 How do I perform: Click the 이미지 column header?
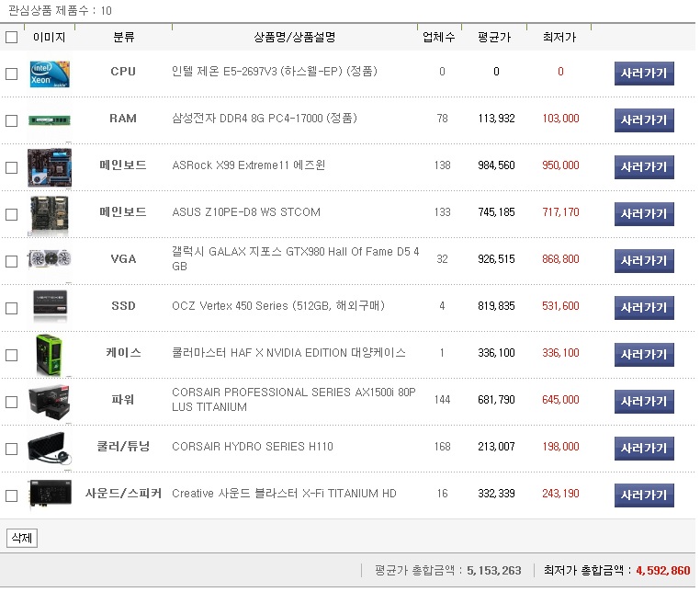pos(49,37)
